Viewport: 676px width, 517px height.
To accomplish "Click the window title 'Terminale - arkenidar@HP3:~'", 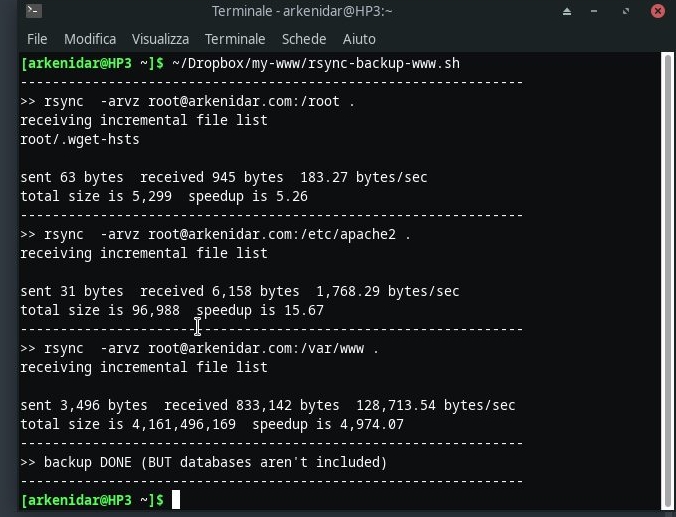I will (302, 11).
